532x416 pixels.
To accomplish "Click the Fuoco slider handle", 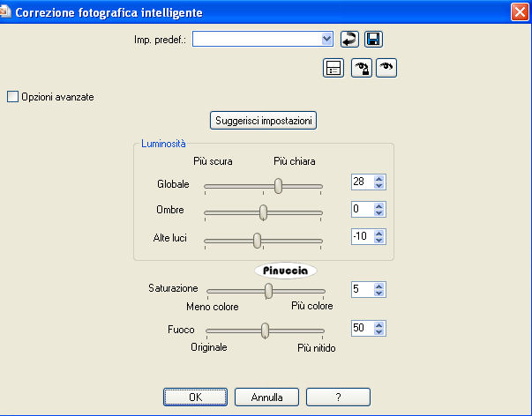I will click(265, 331).
